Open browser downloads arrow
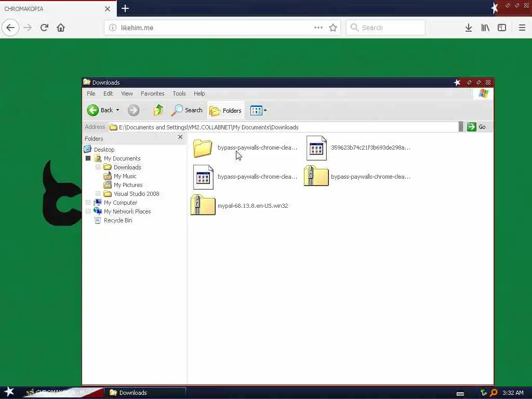The height and width of the screenshot is (399, 532). click(x=469, y=28)
